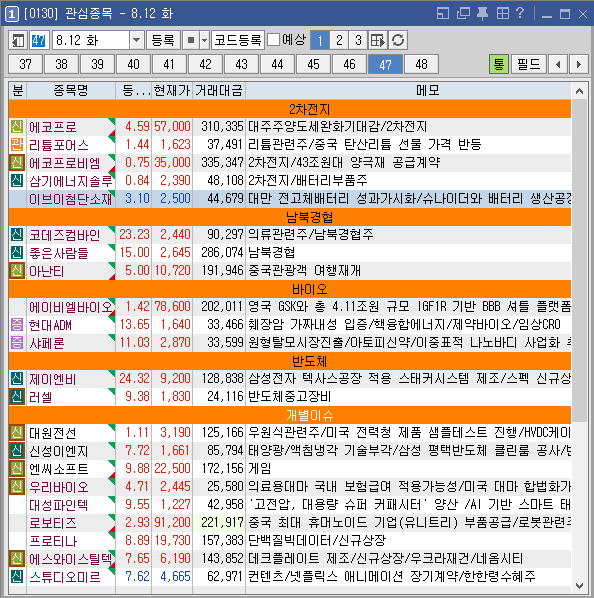Click the orange 개별이슈 section header

tap(290, 415)
